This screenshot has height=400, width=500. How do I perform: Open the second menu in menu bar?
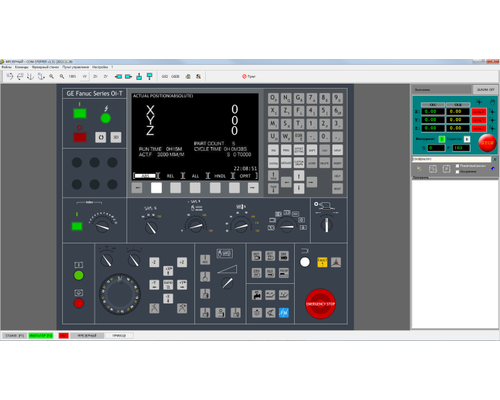(22, 67)
